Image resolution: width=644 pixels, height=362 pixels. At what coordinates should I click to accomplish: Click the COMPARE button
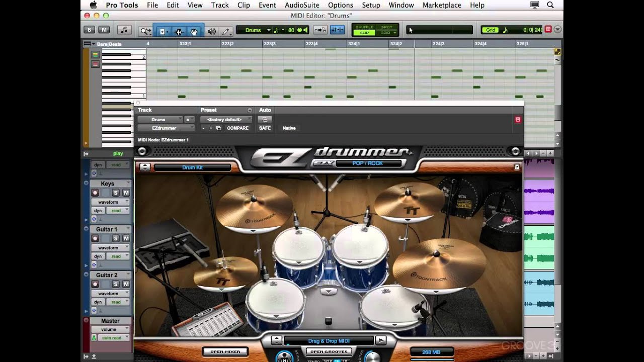coord(237,128)
